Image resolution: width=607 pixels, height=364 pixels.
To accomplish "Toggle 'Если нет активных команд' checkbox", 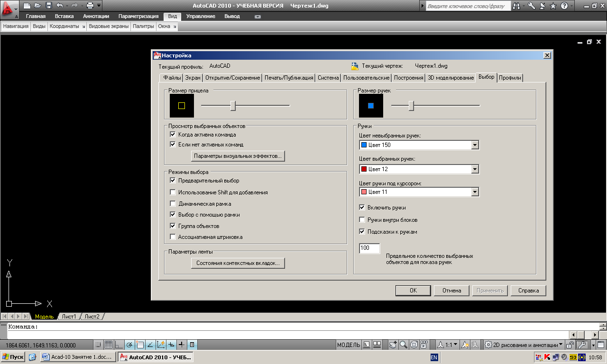I will click(173, 144).
